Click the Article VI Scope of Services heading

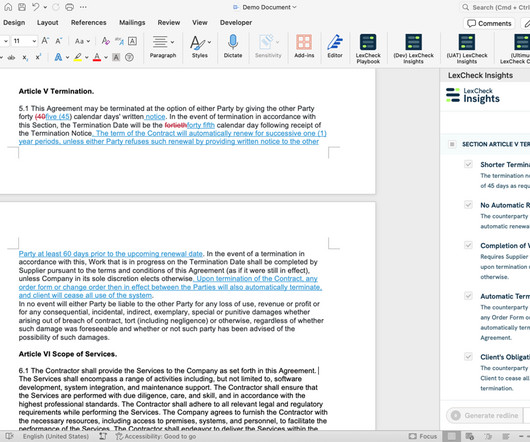[x=68, y=354]
